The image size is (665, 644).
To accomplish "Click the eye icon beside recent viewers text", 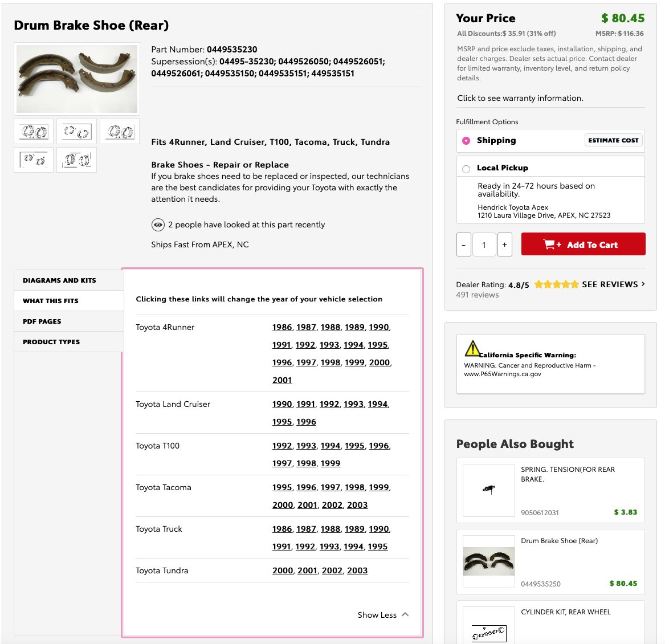I will [x=158, y=225].
